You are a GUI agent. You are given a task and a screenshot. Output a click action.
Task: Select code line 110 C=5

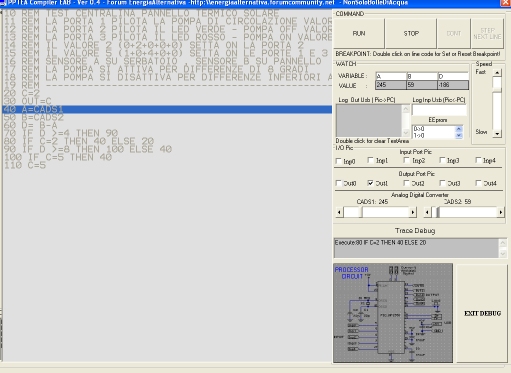(x=167, y=165)
